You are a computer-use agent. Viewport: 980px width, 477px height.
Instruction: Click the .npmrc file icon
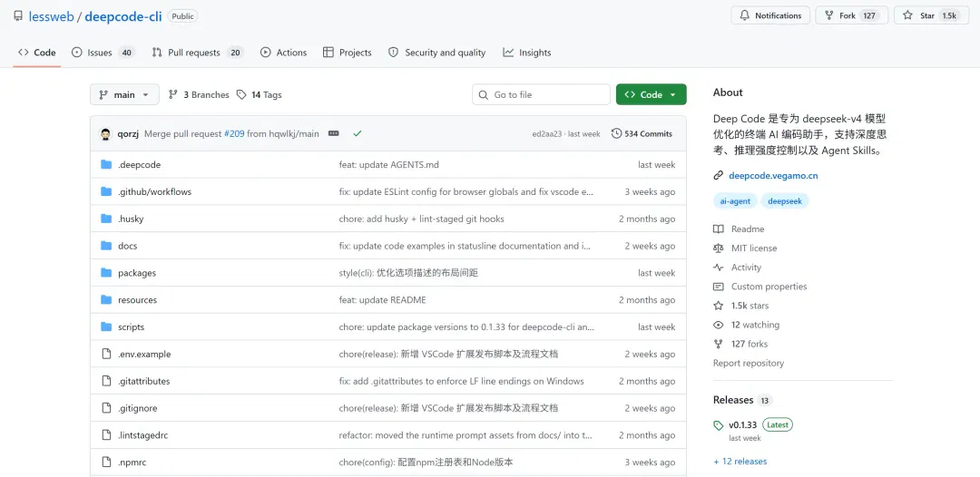(105, 462)
